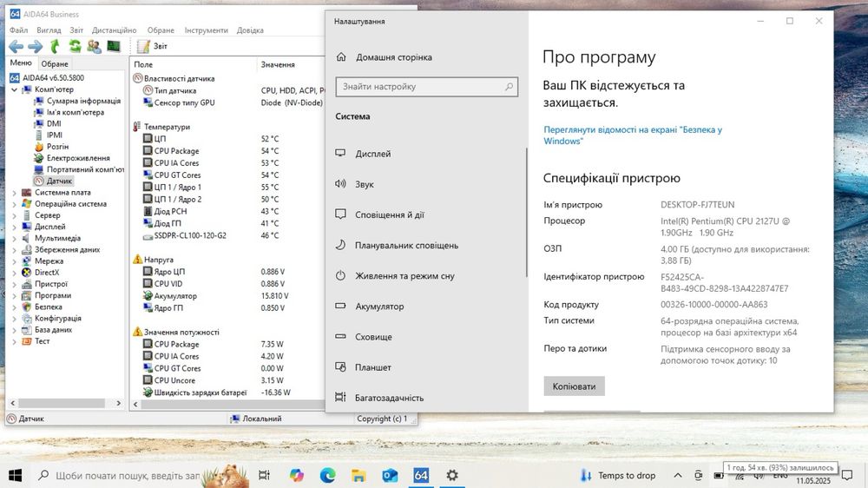Click the AIDA64 monitor graph toolbar icon

tap(114, 46)
